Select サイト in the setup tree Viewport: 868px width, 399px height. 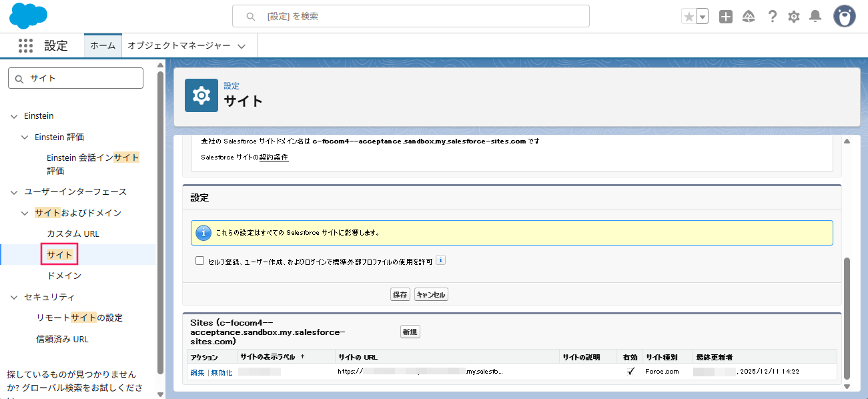click(60, 255)
